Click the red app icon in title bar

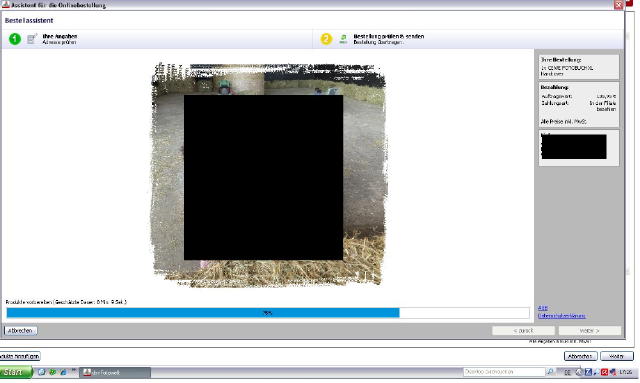tap(5, 4)
